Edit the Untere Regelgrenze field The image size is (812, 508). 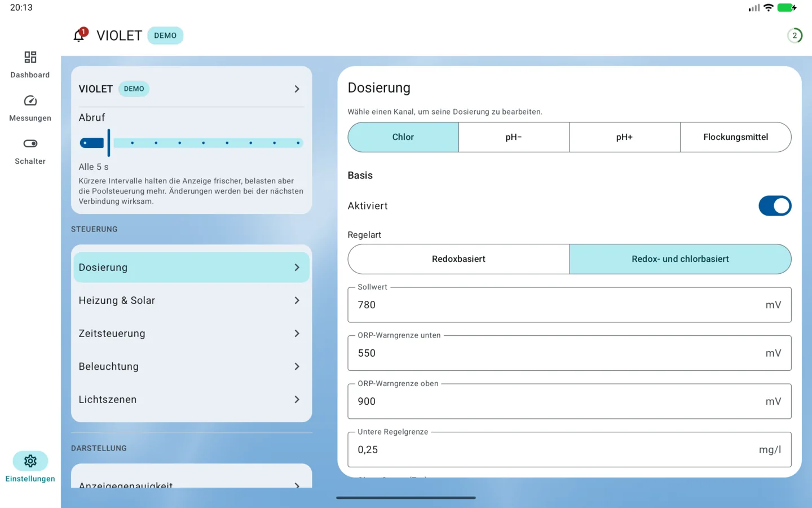(x=570, y=450)
